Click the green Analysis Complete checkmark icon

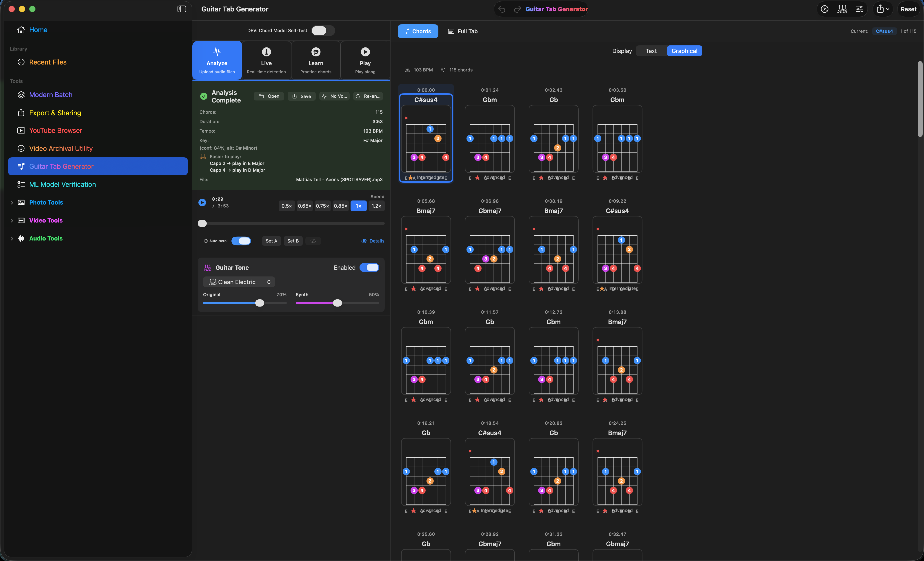pos(204,96)
